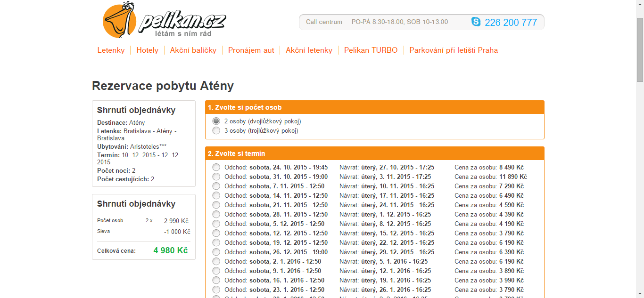Choose departure sobota 19. 12. 2015 radio
Image resolution: width=644 pixels, height=298 pixels.
(216, 242)
